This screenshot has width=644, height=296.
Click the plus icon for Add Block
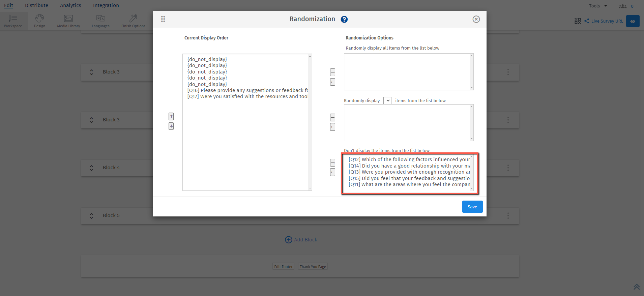pyautogui.click(x=289, y=240)
